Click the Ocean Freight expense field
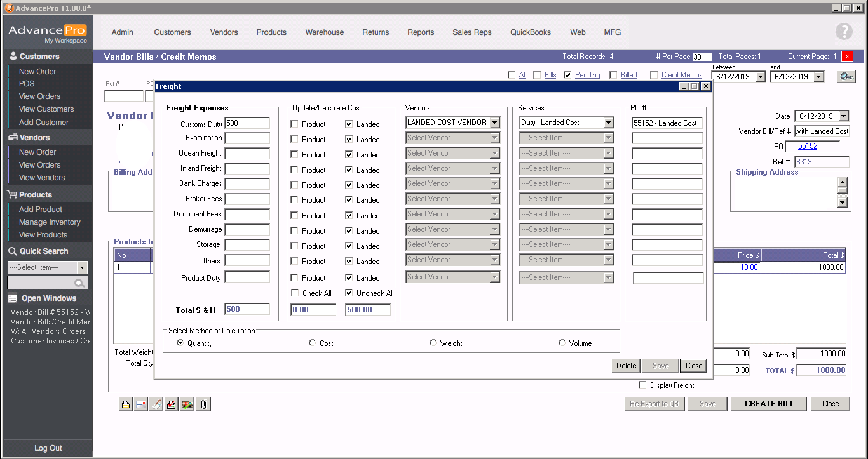Viewport: 868px width, 459px height. pyautogui.click(x=247, y=153)
